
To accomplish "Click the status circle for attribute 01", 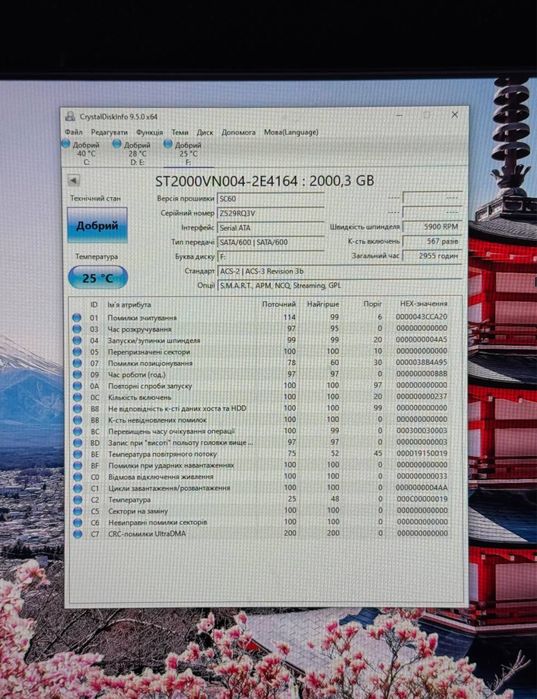I will click(77, 317).
